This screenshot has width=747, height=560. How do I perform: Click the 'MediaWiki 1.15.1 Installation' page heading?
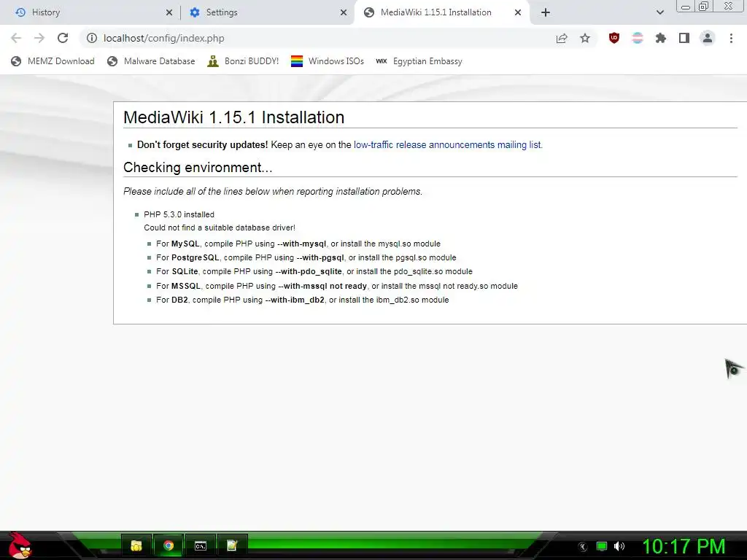(x=234, y=117)
